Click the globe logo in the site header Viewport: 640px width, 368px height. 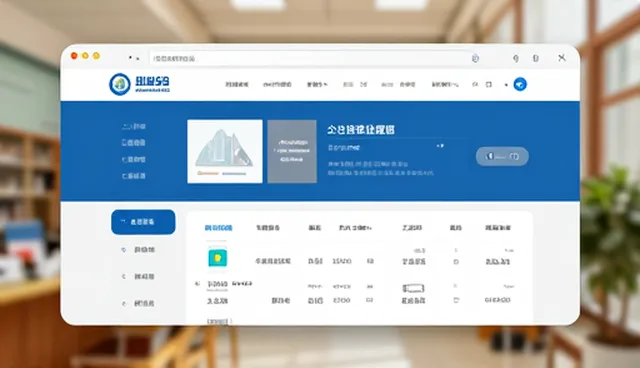pos(120,84)
